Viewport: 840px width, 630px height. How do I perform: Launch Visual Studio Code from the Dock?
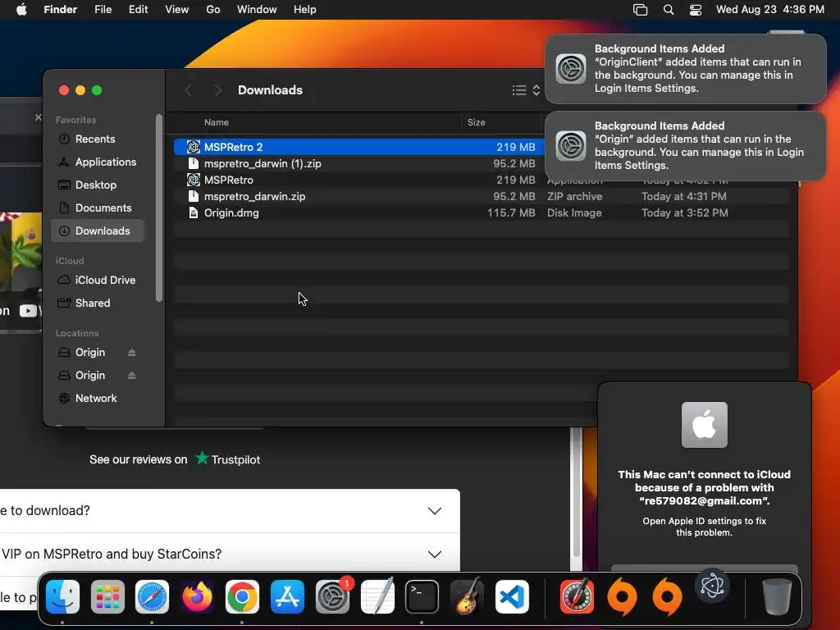pos(512,596)
